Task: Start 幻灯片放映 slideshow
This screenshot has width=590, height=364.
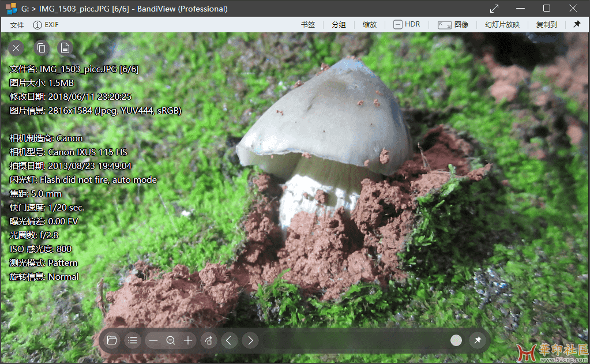Action: 502,25
